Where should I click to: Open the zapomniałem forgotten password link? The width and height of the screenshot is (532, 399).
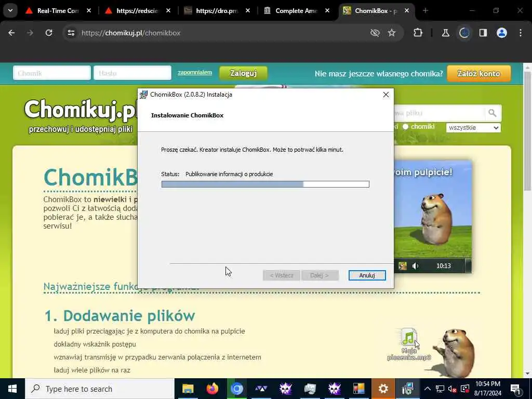pos(195,72)
